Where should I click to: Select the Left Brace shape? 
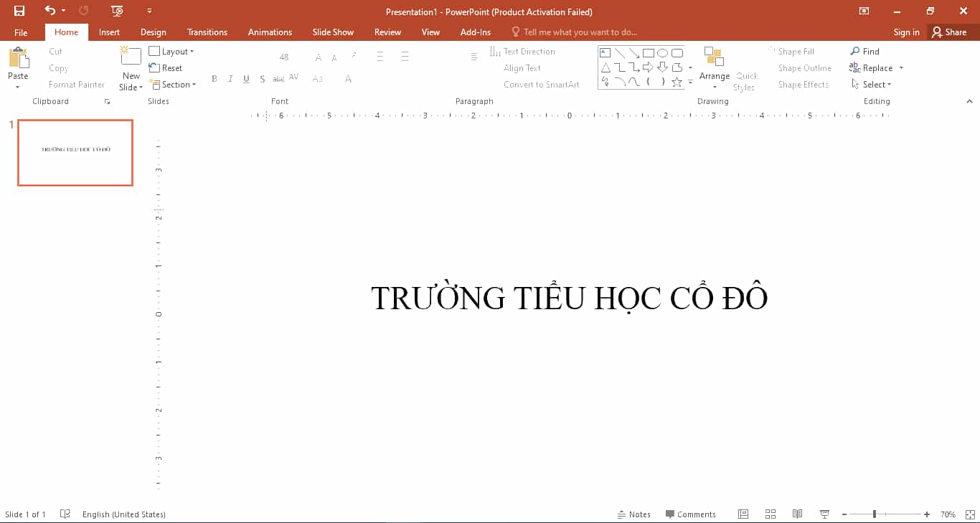tap(648, 82)
